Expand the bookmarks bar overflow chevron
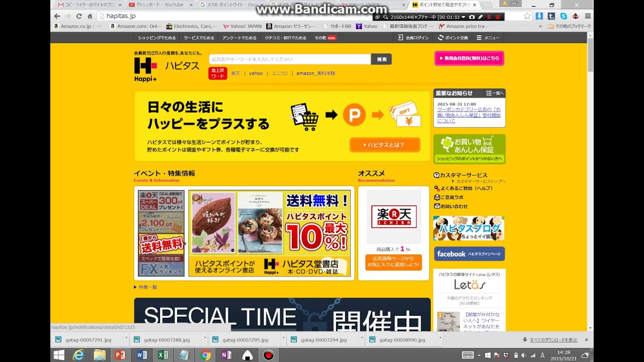Image resolution: width=644 pixels, height=362 pixels. click(541, 26)
